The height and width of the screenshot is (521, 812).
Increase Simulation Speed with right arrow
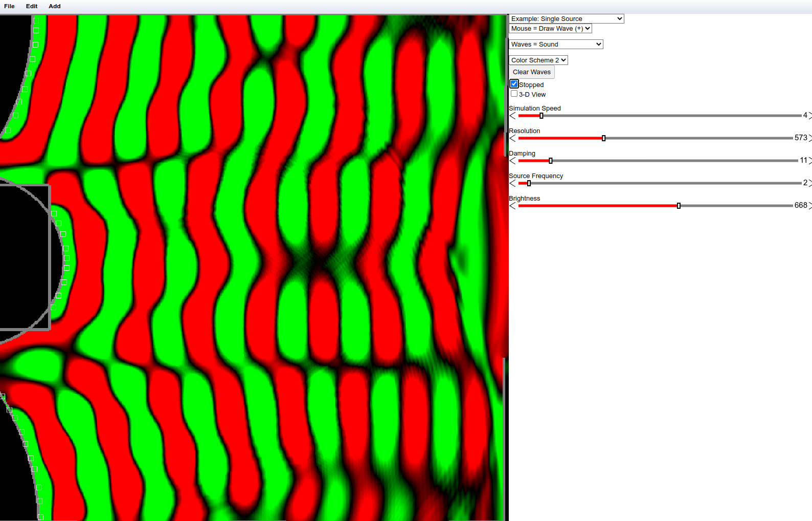tap(810, 116)
